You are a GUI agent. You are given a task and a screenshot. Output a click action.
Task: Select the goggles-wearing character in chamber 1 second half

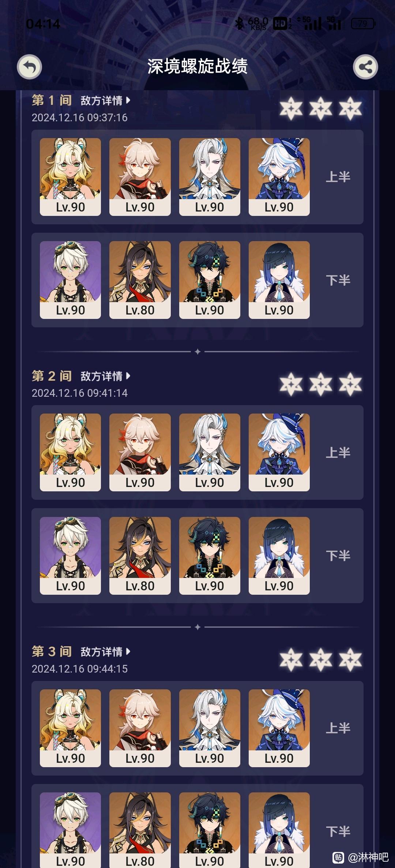[x=70, y=280]
